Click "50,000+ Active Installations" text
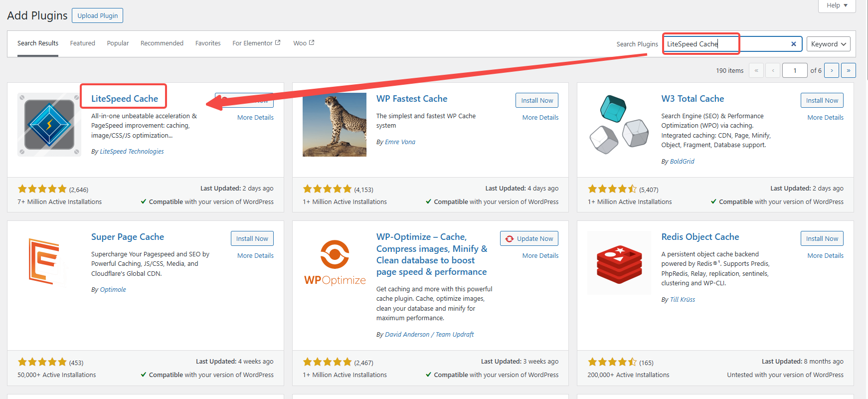The image size is (868, 399). coord(57,375)
